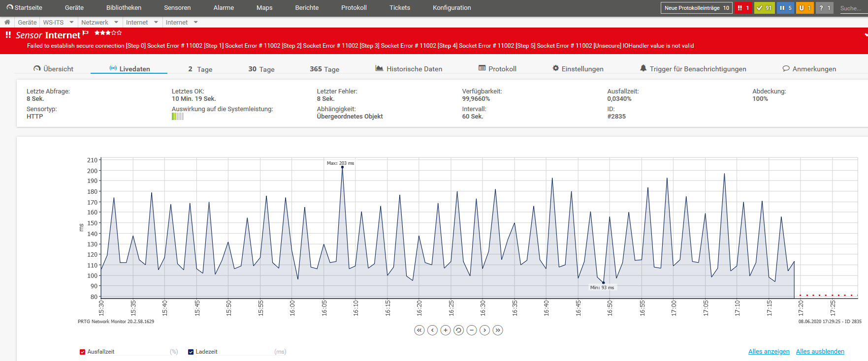The image size is (868, 361).
Task: Click the Letztes OK value 10 Min. 19 Sek.
Action: (x=194, y=99)
